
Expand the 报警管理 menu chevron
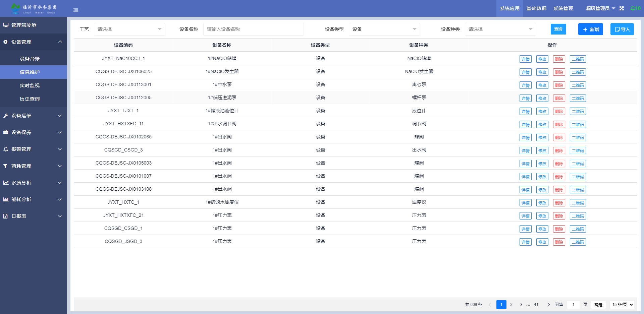[60, 149]
